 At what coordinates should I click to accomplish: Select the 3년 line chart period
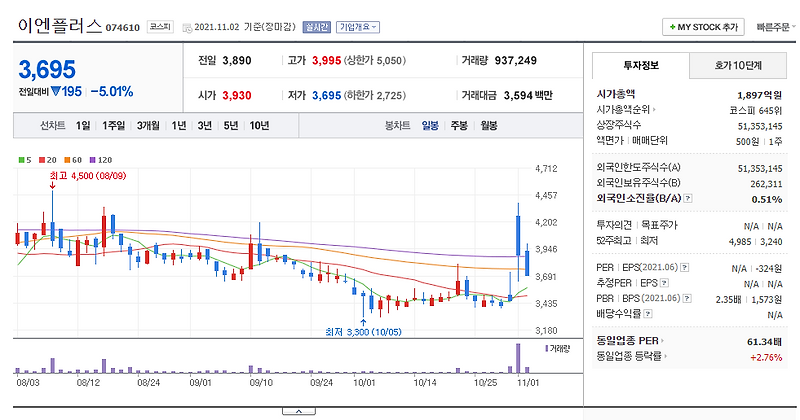[x=205, y=126]
